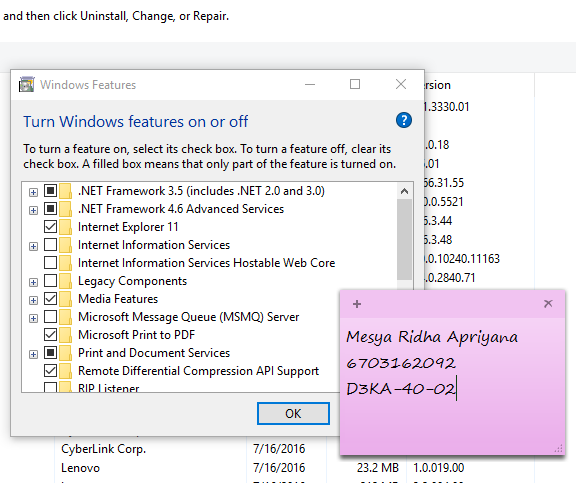Screen dimensions: 576x483
Task: Uncheck Internet Explorer 11
Action: click(50, 227)
